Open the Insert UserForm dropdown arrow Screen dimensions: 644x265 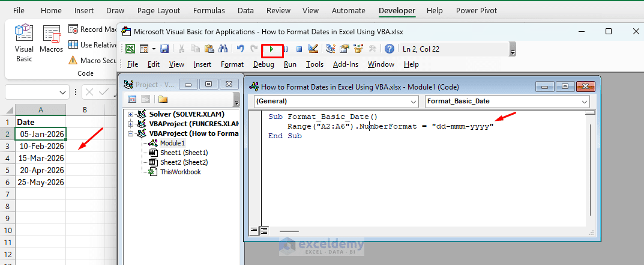(154, 49)
